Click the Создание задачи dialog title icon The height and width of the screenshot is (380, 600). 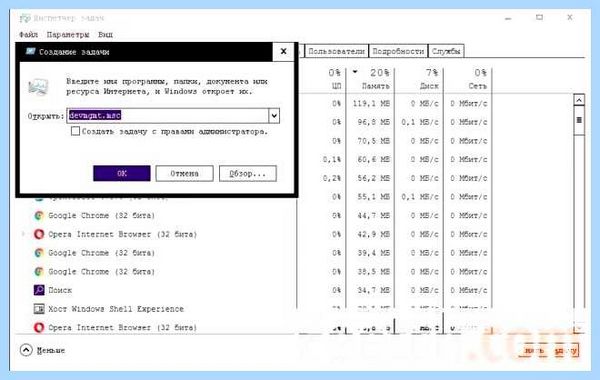(x=31, y=51)
